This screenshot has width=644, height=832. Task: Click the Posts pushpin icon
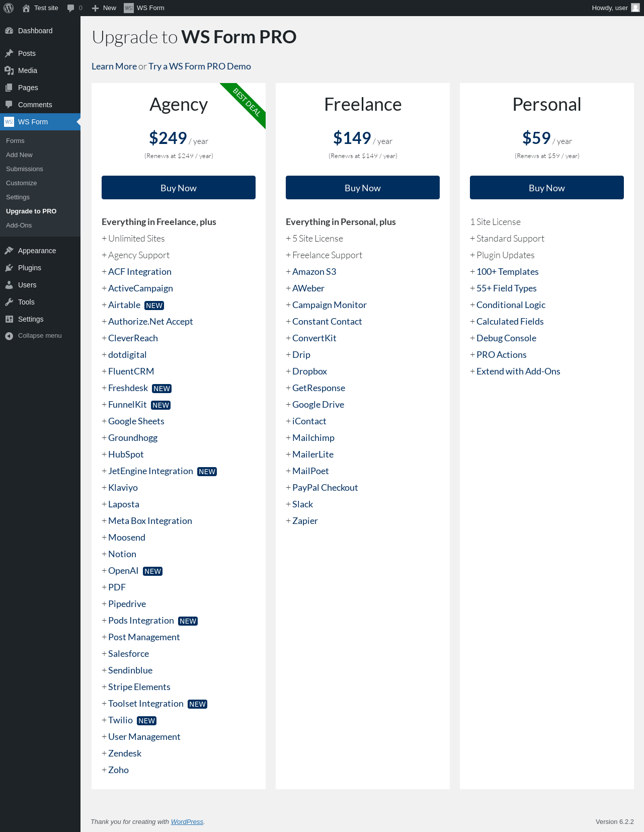coord(9,53)
